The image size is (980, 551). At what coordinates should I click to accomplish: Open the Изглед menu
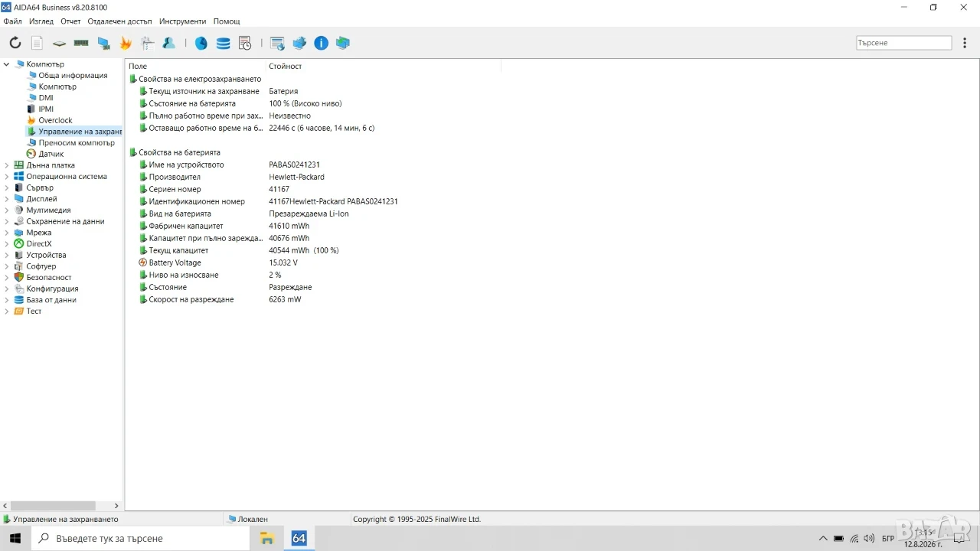[41, 21]
